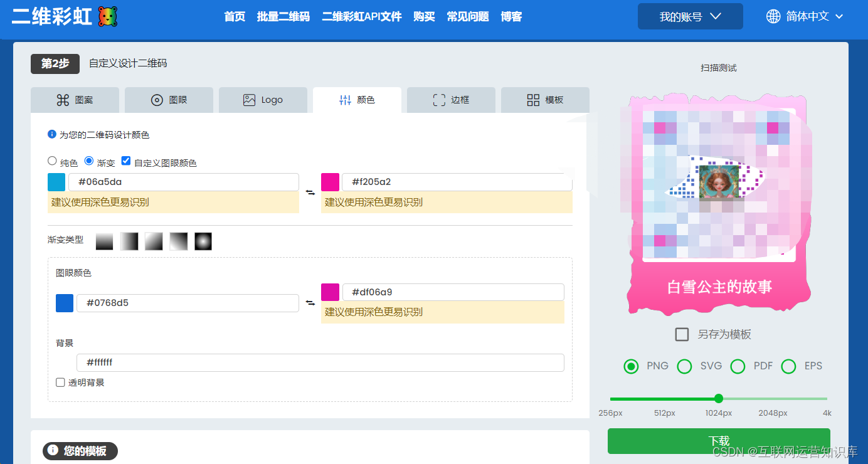Open 购买 navigation item
The image size is (868, 464).
[x=425, y=17]
